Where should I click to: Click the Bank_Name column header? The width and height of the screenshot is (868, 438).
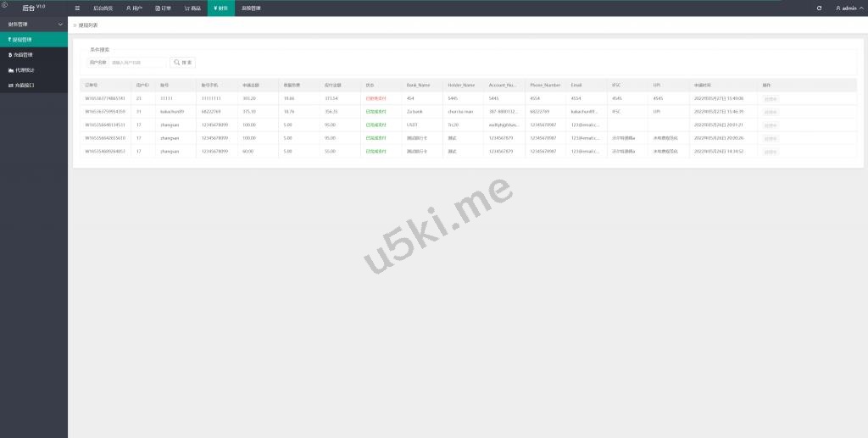[x=418, y=85]
